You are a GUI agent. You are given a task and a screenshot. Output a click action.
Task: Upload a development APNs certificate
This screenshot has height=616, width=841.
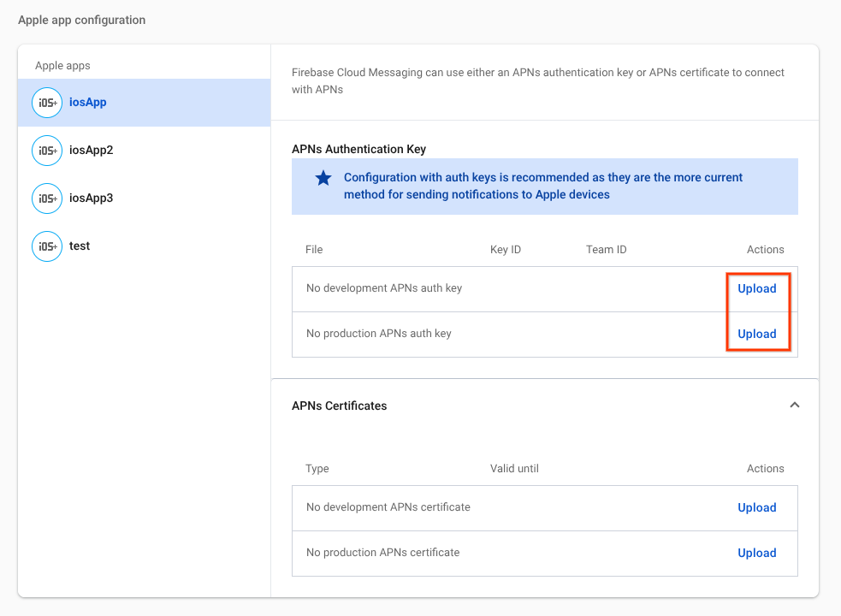click(x=756, y=508)
